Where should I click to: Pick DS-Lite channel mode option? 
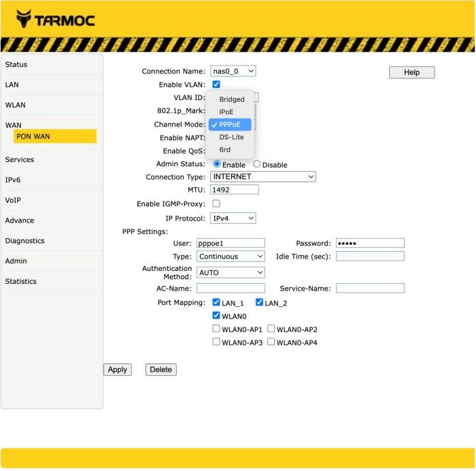(231, 137)
